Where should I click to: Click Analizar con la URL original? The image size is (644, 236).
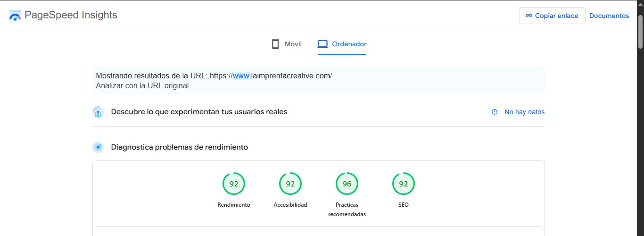pos(142,86)
